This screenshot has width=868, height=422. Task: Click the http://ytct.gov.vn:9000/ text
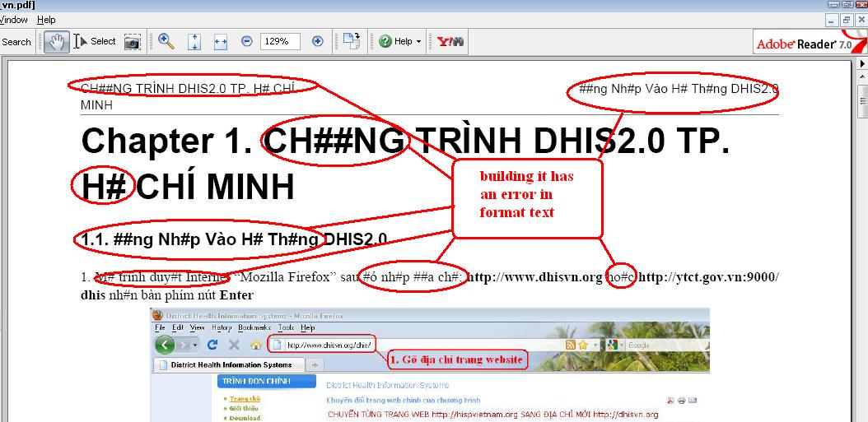(708, 276)
